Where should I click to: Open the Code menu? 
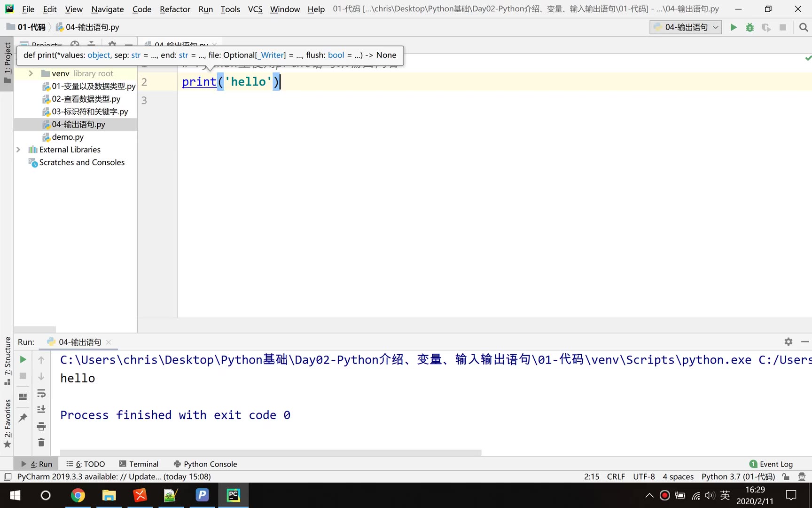pos(142,9)
